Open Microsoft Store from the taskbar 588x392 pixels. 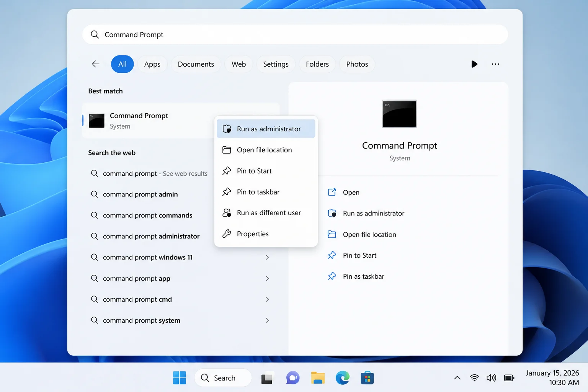click(x=367, y=378)
